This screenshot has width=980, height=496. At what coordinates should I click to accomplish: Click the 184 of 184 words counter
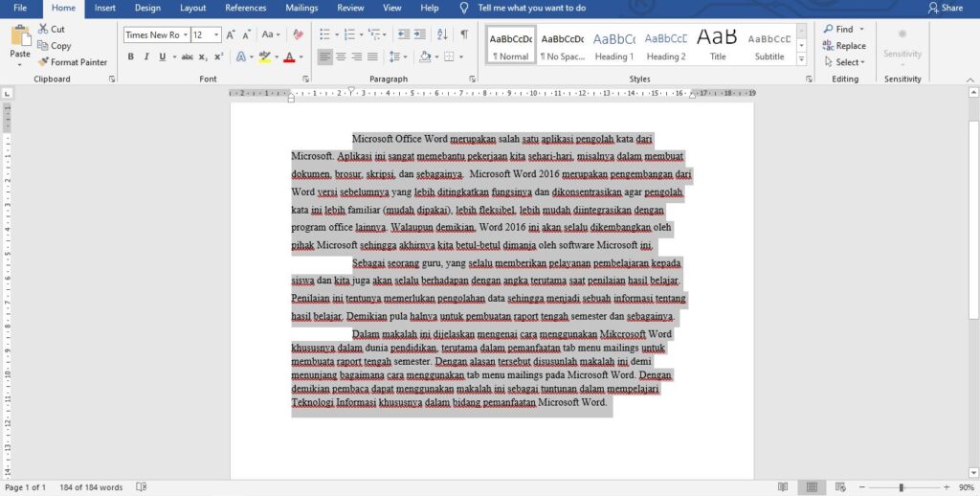point(91,487)
